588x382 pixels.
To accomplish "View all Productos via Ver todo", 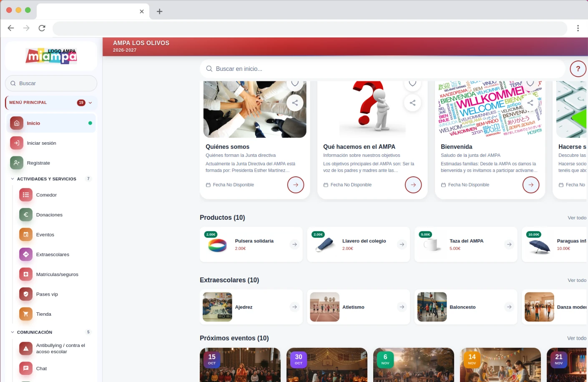I will click(x=577, y=218).
